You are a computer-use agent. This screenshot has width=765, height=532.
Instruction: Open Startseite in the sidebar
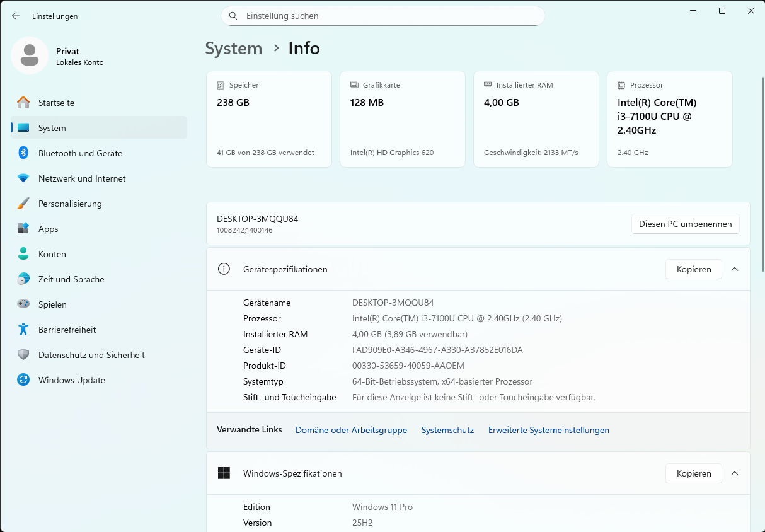(x=99, y=102)
